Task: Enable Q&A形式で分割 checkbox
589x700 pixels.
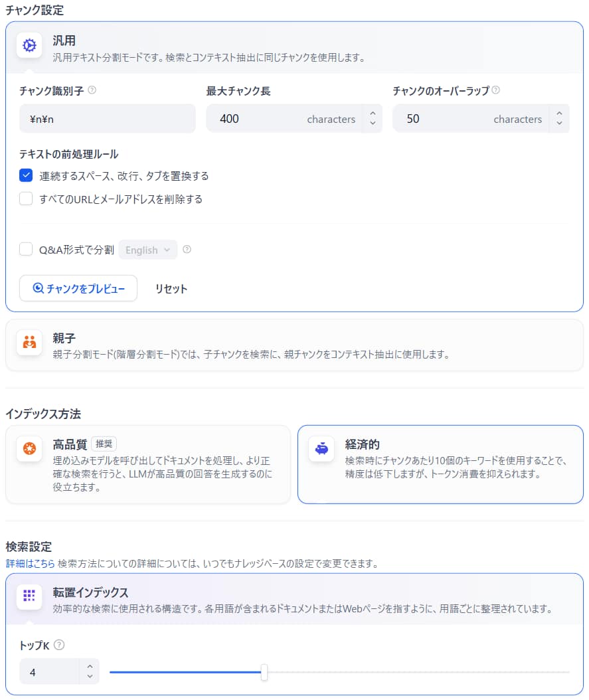Action: tap(26, 250)
